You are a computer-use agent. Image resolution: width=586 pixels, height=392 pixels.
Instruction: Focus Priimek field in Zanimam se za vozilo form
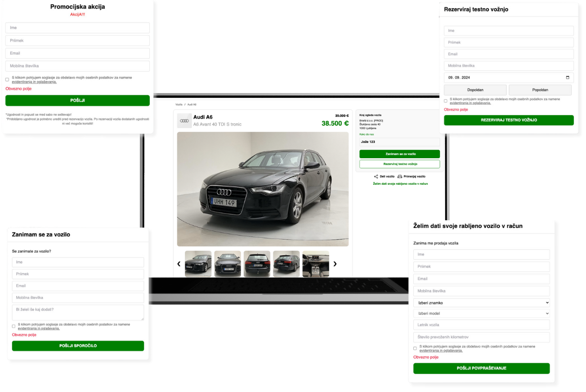point(78,274)
